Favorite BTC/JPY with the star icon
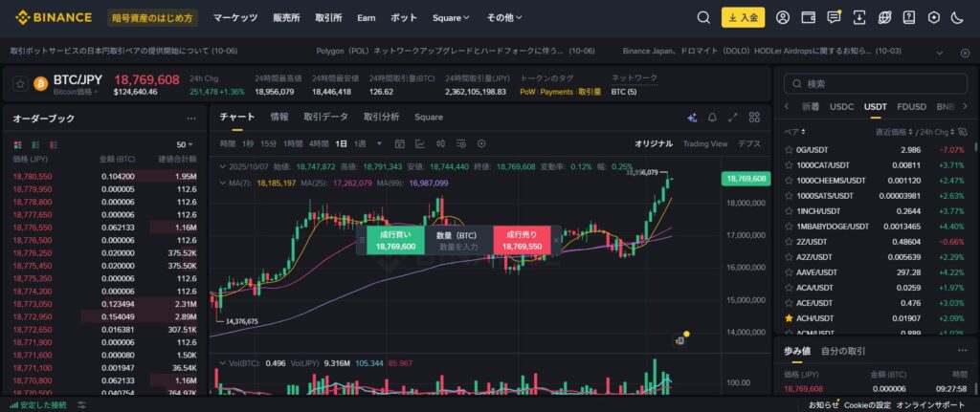This screenshot has width=980, height=412. [x=19, y=84]
